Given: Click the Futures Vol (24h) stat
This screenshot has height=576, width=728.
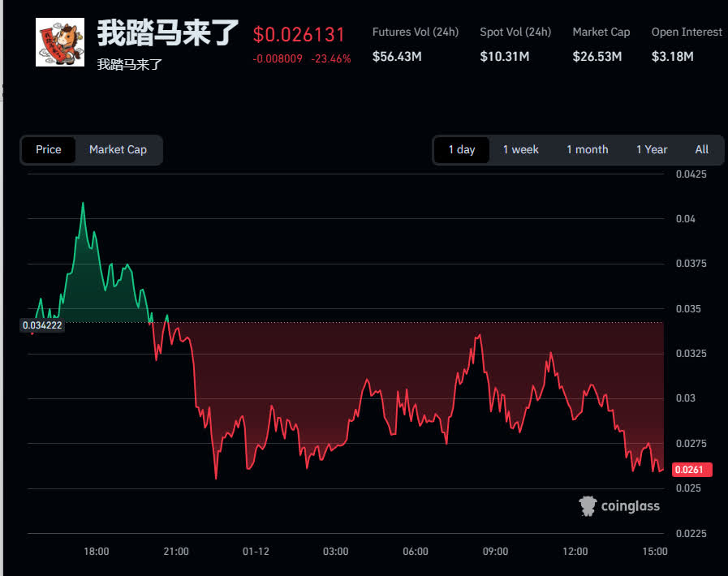Looking at the screenshot, I should [x=415, y=45].
